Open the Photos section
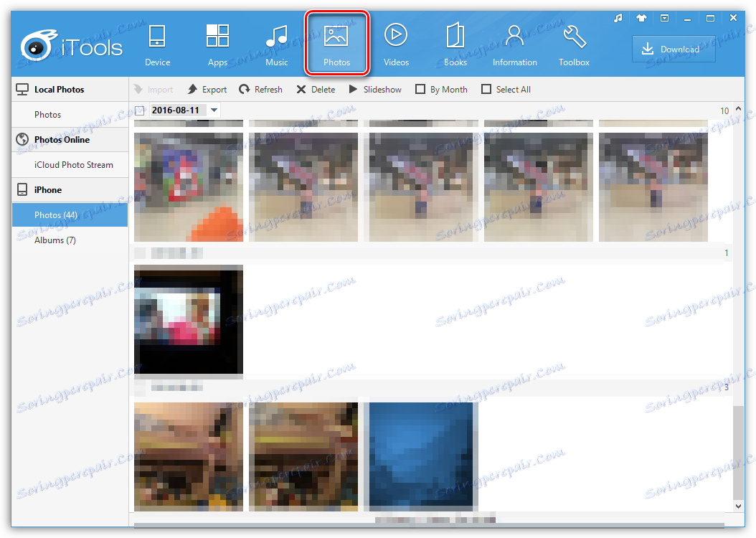Image resolution: width=756 pixels, height=538 pixels. click(x=336, y=43)
